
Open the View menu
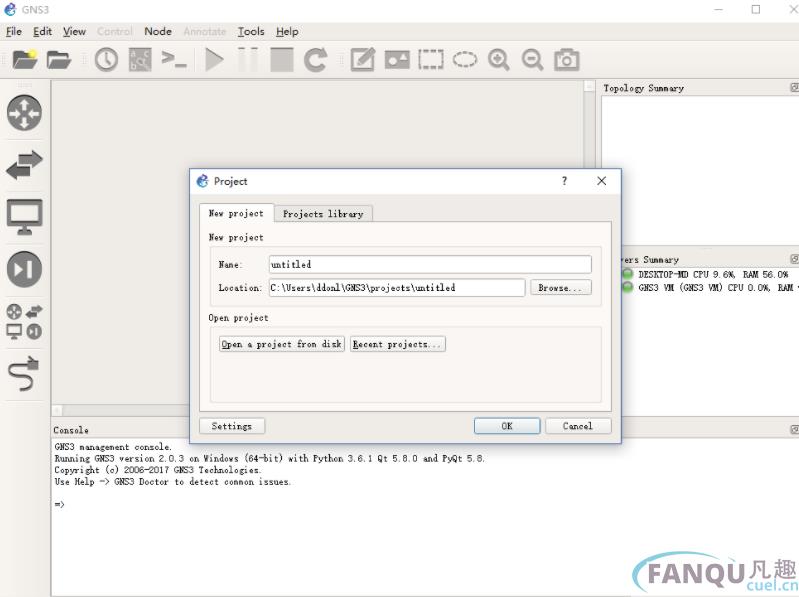(74, 32)
